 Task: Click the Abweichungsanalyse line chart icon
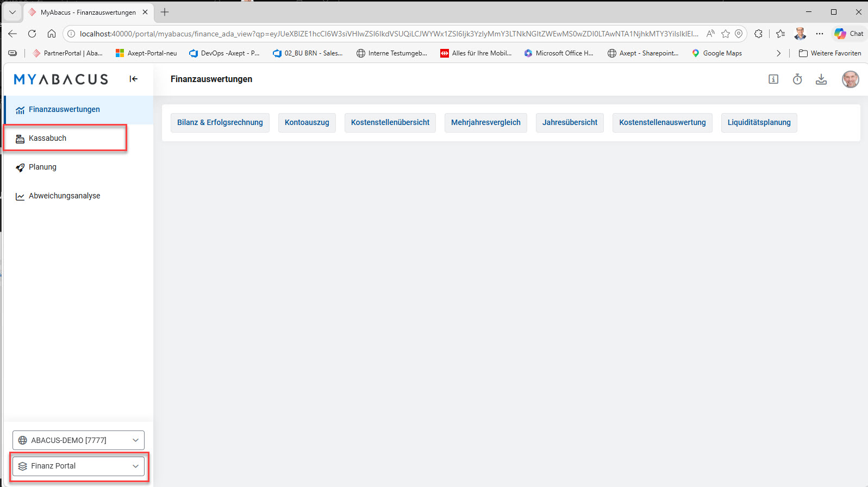click(20, 196)
